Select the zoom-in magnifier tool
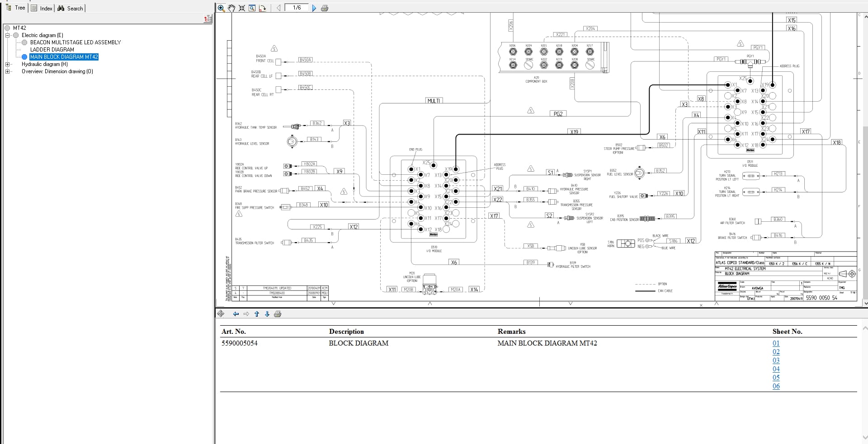This screenshot has width=868, height=444. (221, 8)
